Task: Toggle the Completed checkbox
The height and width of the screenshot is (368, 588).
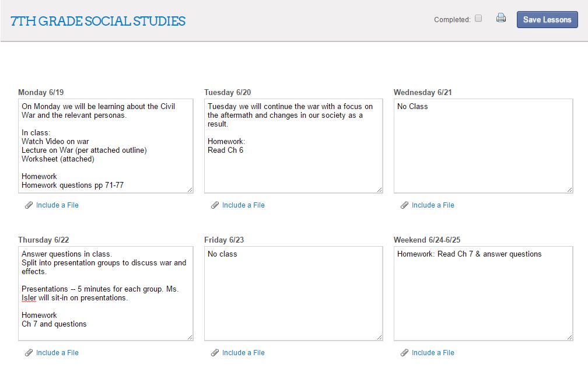Action: click(x=478, y=18)
